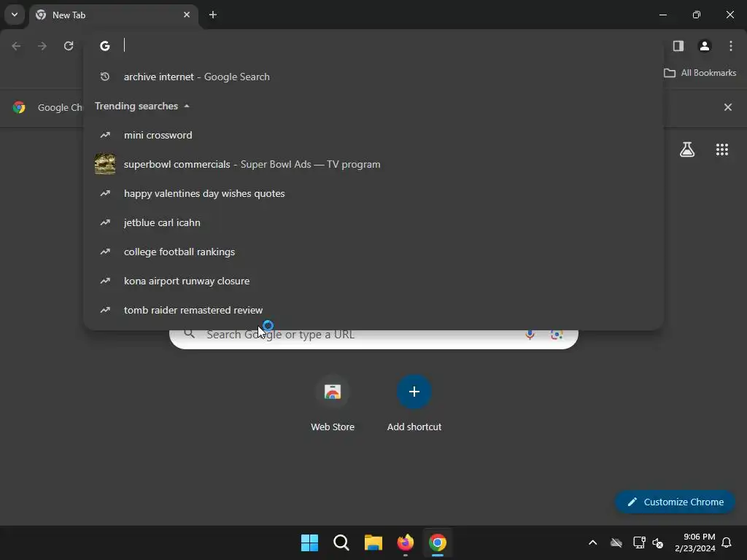The image size is (747, 560).
Task: Open the Search Labs flask icon
Action: [687, 150]
